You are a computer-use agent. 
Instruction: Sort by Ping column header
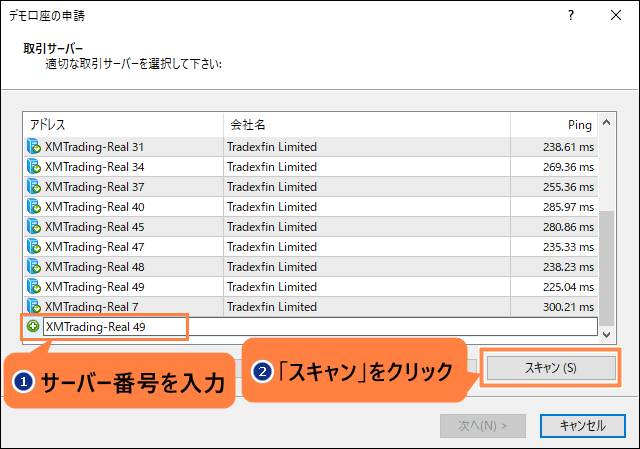[x=554, y=124]
